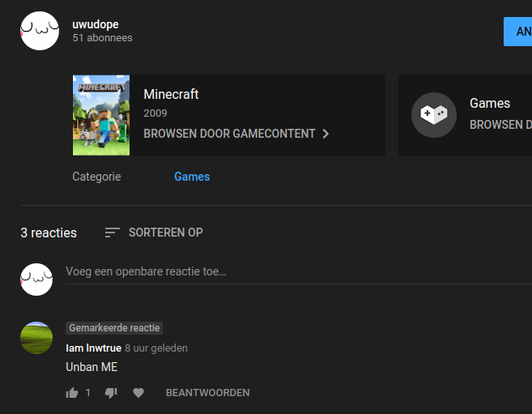Like the 'Unban ME' comment
The image size is (532, 414).
(72, 393)
